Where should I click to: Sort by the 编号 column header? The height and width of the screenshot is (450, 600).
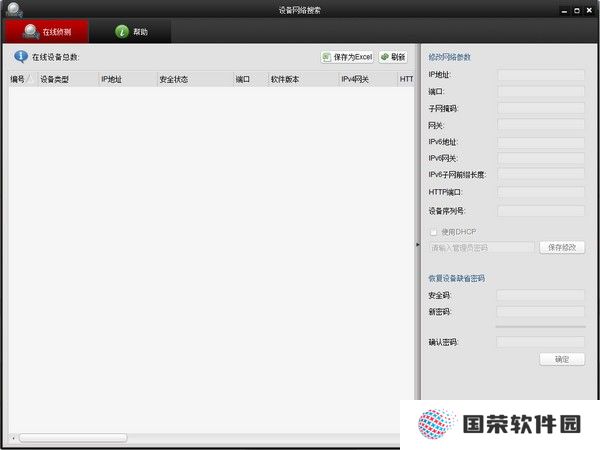(23, 79)
